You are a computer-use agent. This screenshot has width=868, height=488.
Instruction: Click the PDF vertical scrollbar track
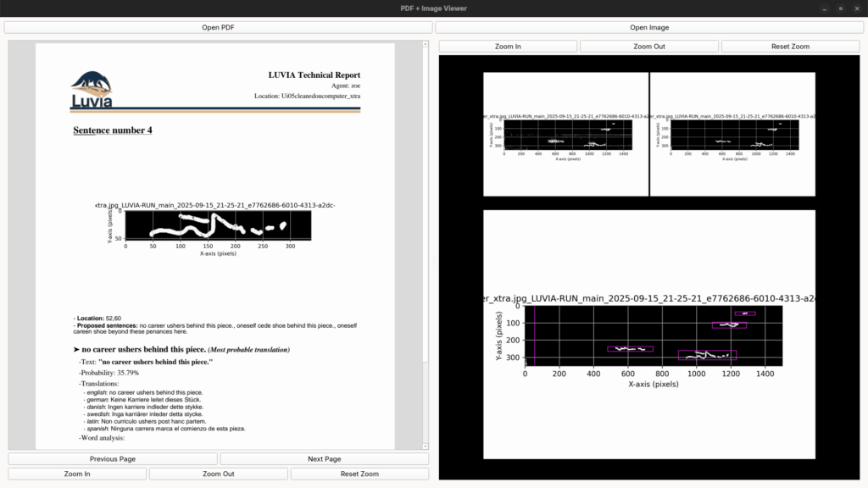coord(426,254)
